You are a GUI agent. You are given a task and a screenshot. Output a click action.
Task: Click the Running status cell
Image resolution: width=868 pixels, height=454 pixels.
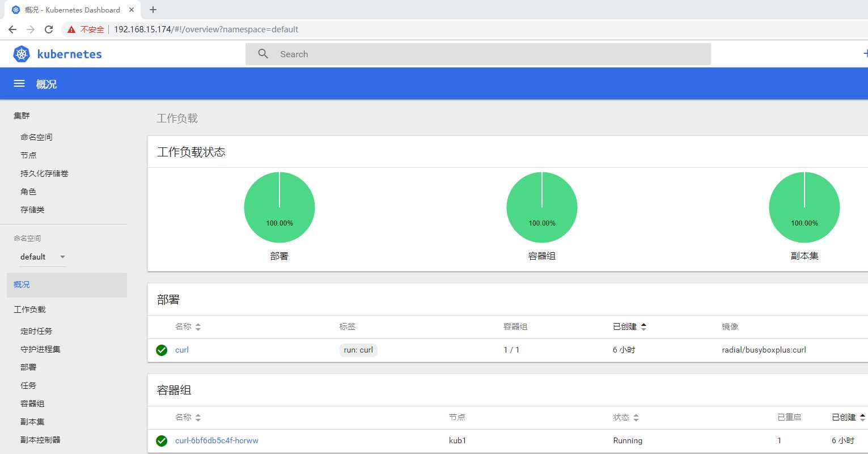tap(628, 441)
